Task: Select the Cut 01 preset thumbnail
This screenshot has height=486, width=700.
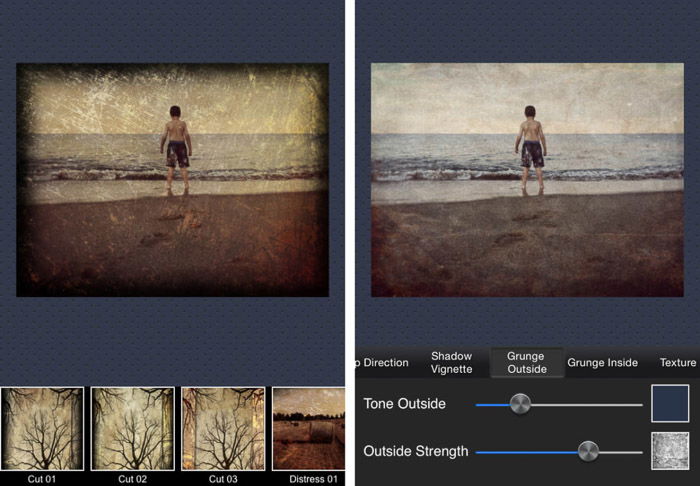Action: pos(42,428)
